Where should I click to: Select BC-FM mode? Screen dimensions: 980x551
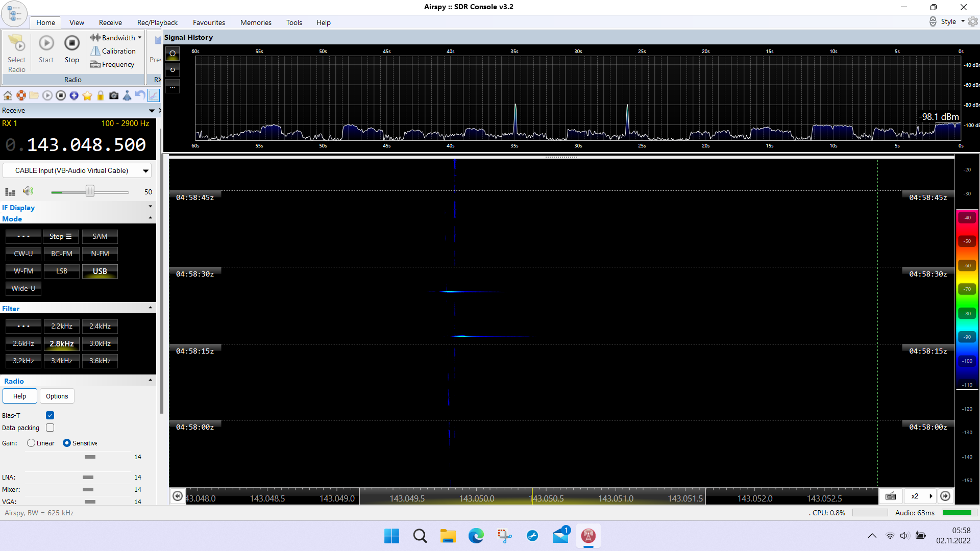pyautogui.click(x=62, y=254)
